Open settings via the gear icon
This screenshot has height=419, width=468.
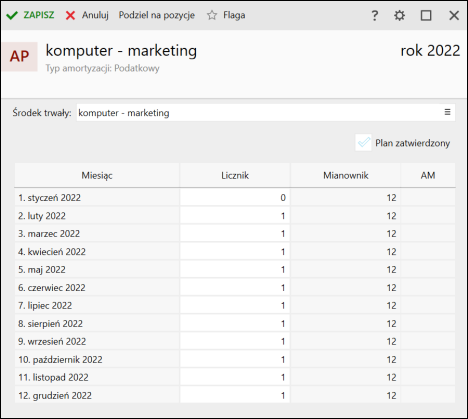click(399, 15)
